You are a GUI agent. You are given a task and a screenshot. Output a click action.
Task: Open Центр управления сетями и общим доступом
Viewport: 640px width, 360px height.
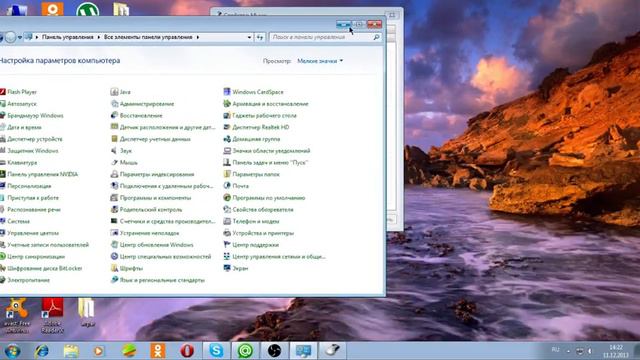275,257
